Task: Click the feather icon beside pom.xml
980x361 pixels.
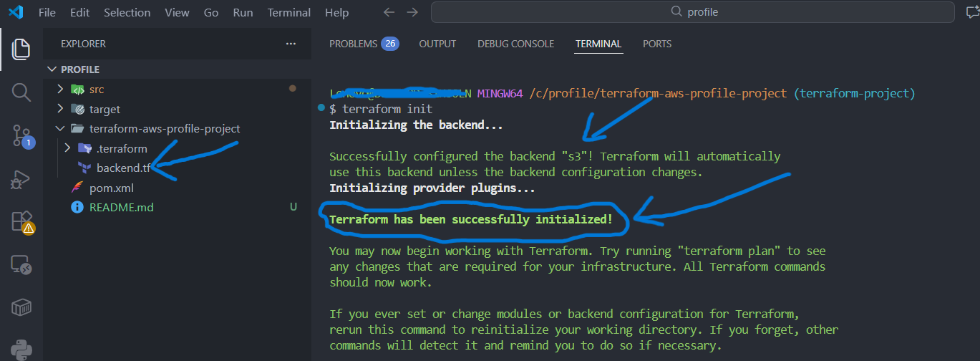Action: pos(77,188)
